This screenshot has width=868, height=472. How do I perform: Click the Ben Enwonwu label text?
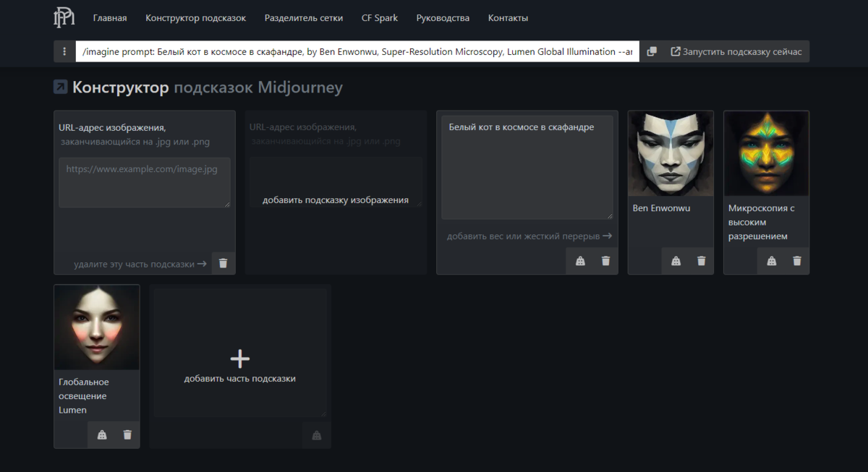point(661,208)
